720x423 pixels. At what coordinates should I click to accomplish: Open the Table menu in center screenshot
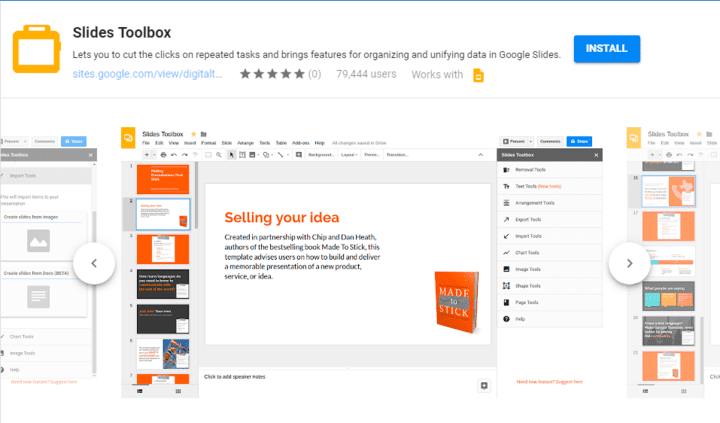point(281,143)
